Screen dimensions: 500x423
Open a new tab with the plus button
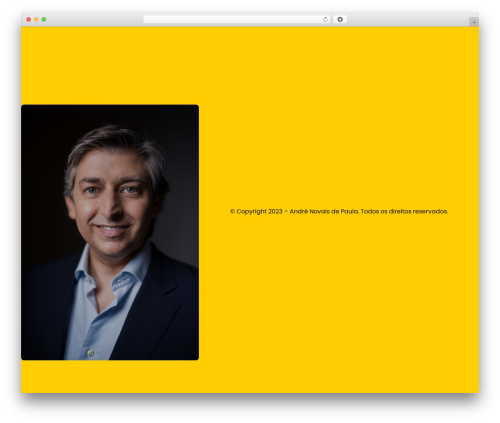pyautogui.click(x=474, y=22)
